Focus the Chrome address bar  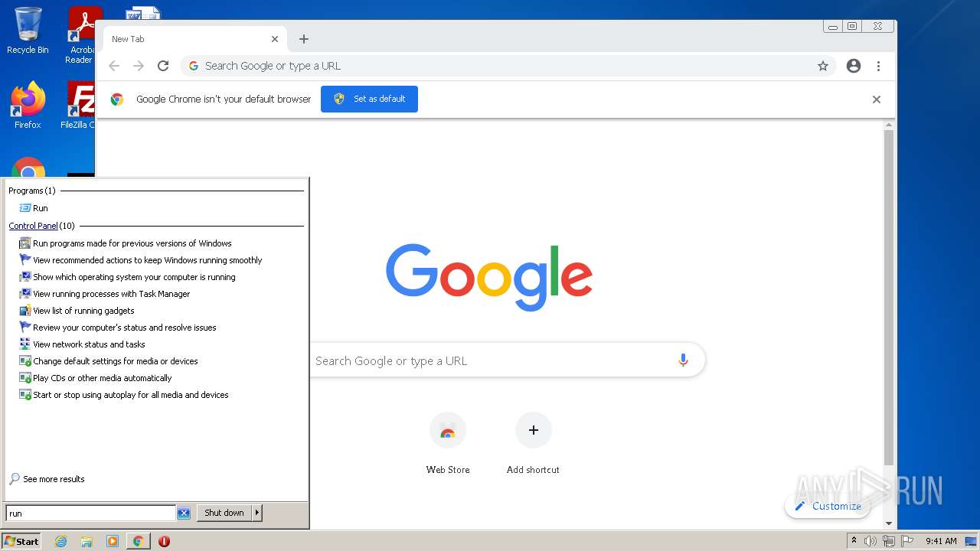click(x=506, y=66)
